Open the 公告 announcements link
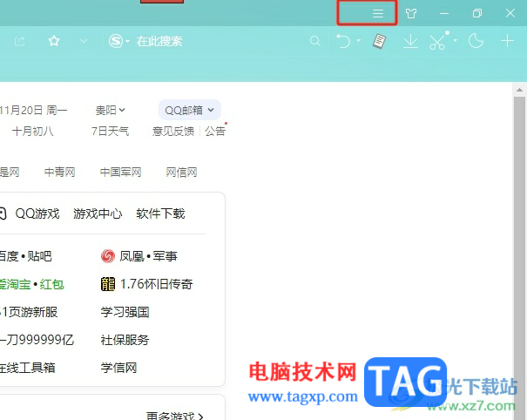 215,131
